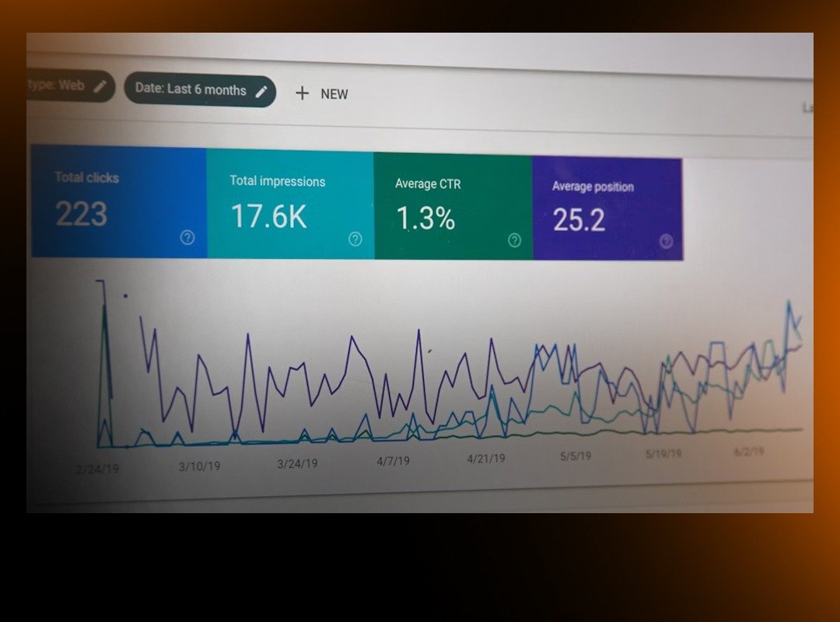840x622 pixels.
Task: Click the 4/21/19 date label on the chart axis
Action: click(x=485, y=459)
